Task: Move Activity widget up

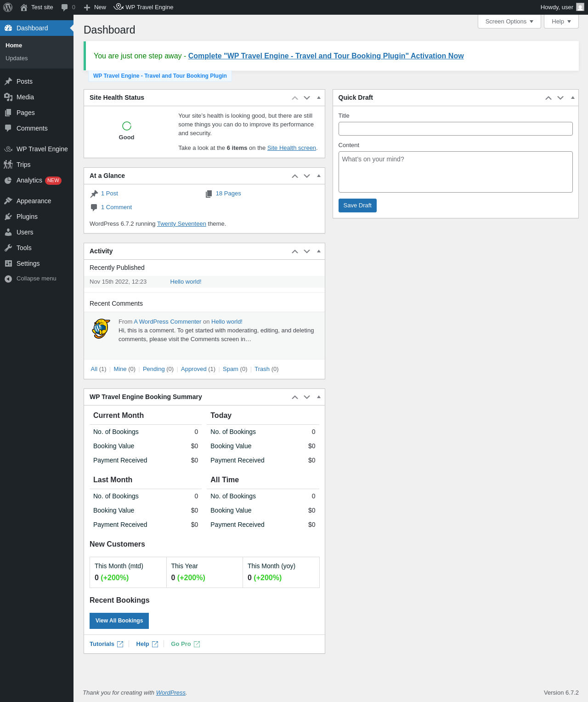Action: click(x=295, y=251)
